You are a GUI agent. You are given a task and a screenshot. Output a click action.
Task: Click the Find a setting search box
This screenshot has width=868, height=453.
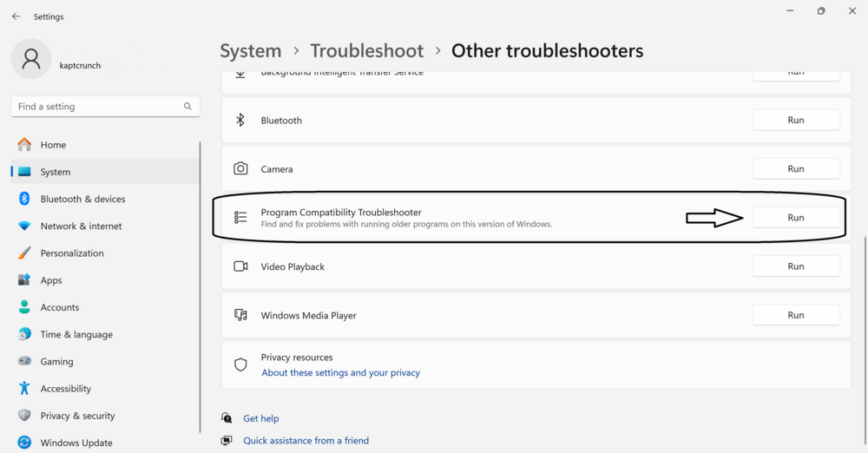click(x=95, y=107)
